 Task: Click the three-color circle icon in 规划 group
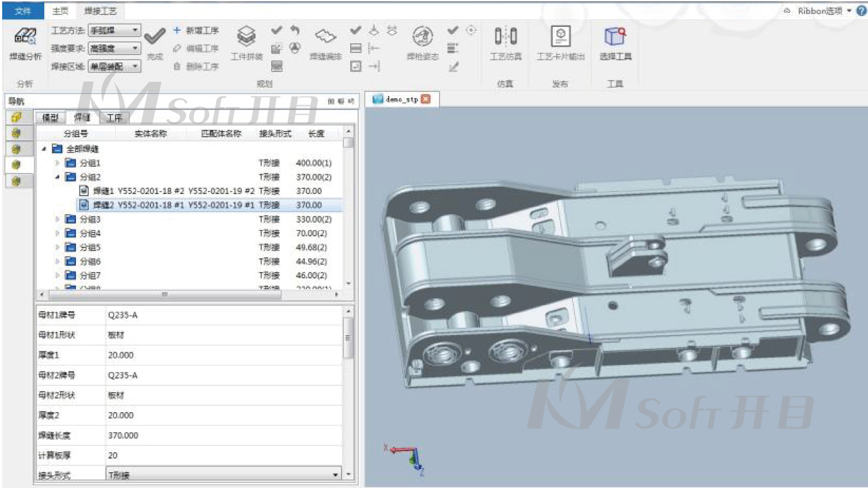[295, 48]
